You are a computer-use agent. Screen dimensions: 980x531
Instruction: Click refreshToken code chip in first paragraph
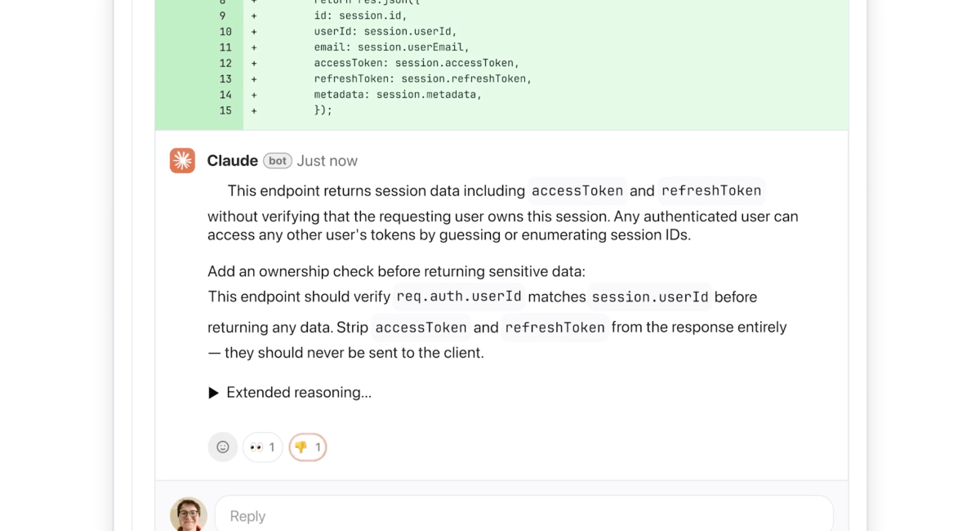coord(711,191)
